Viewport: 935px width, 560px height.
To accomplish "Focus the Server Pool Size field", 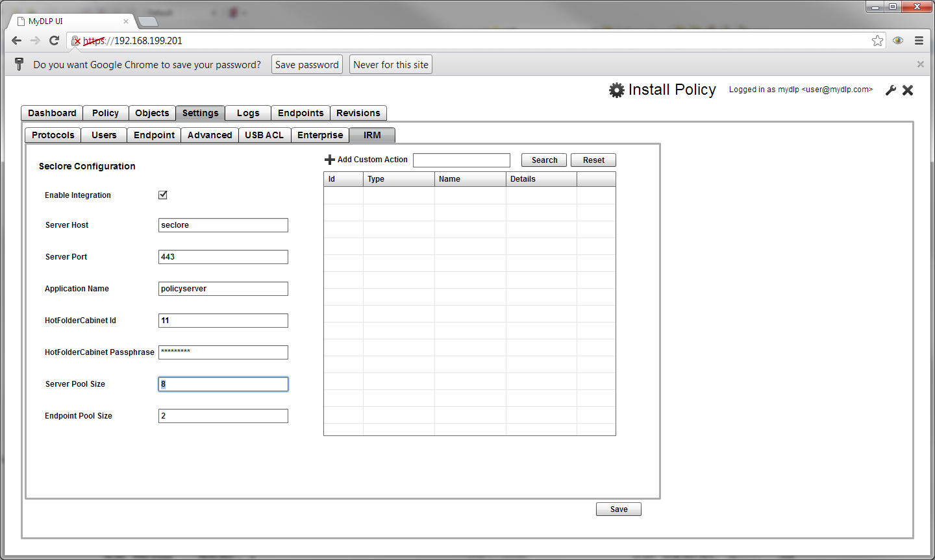I will 223,384.
